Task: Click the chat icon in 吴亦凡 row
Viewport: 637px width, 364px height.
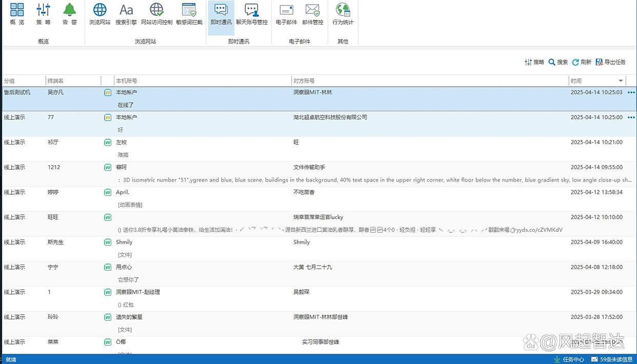Action: (108, 93)
